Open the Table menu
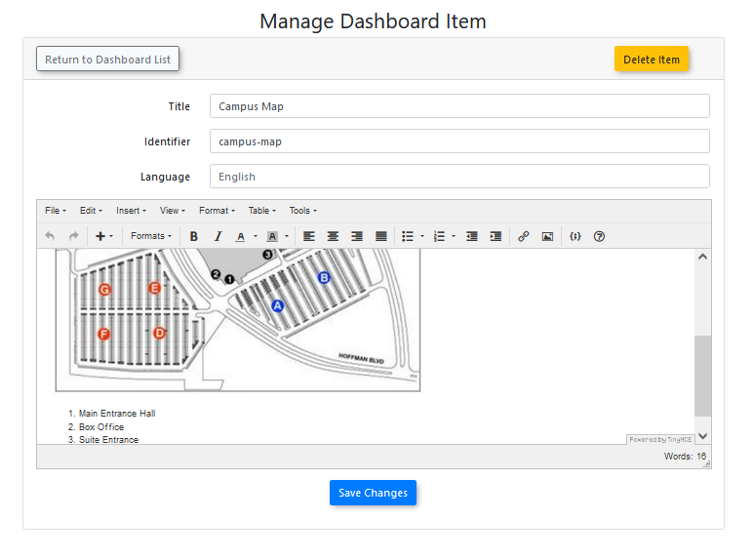Screen dimensions: 753x560 coord(261,211)
